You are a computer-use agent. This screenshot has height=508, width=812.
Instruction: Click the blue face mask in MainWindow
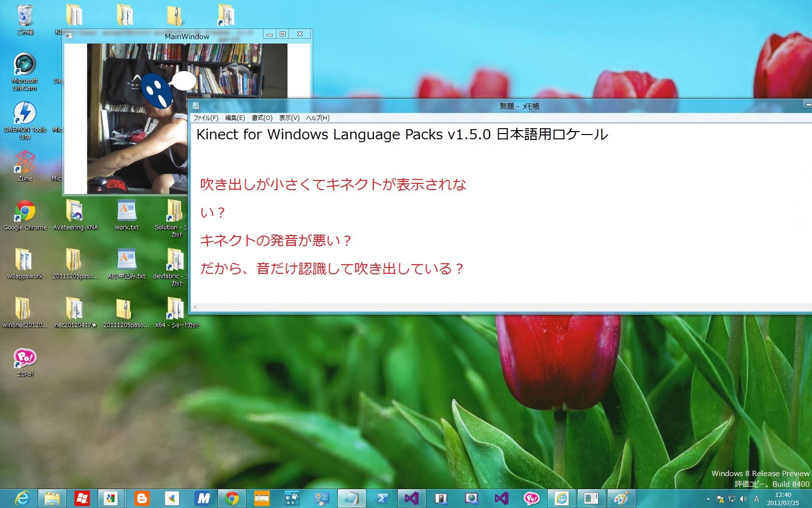tap(156, 90)
